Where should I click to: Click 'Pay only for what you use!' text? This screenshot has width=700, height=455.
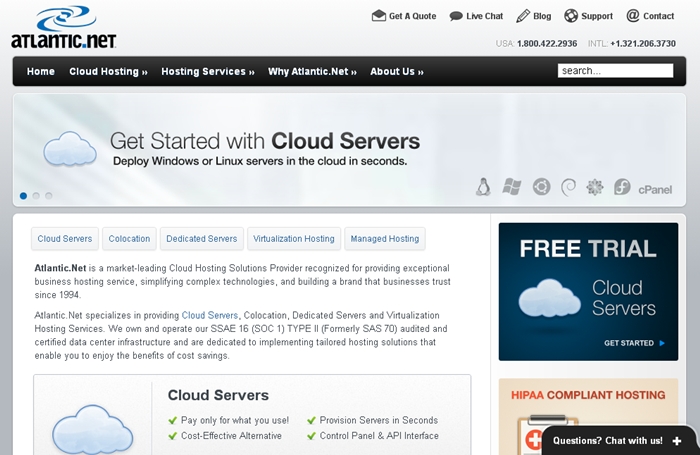[x=235, y=420]
